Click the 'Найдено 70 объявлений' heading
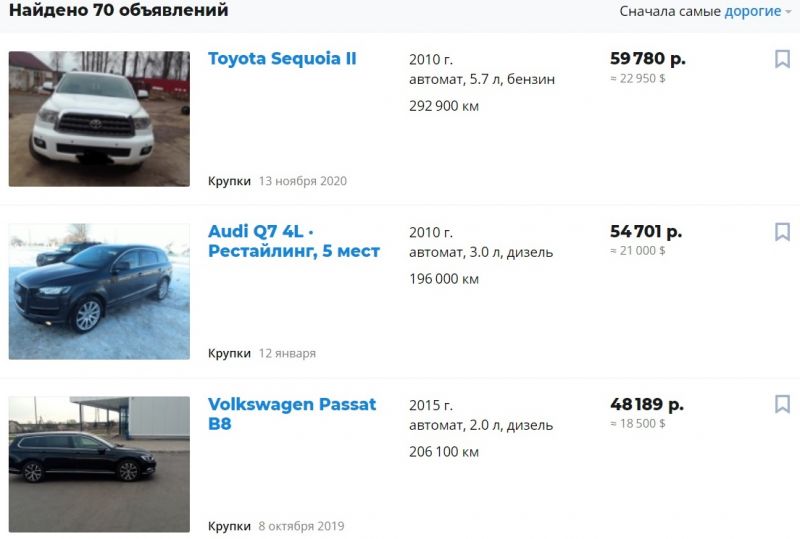 pyautogui.click(x=118, y=10)
